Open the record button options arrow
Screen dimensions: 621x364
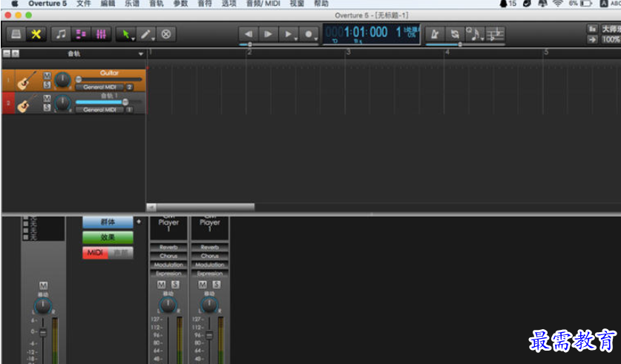[x=316, y=39]
